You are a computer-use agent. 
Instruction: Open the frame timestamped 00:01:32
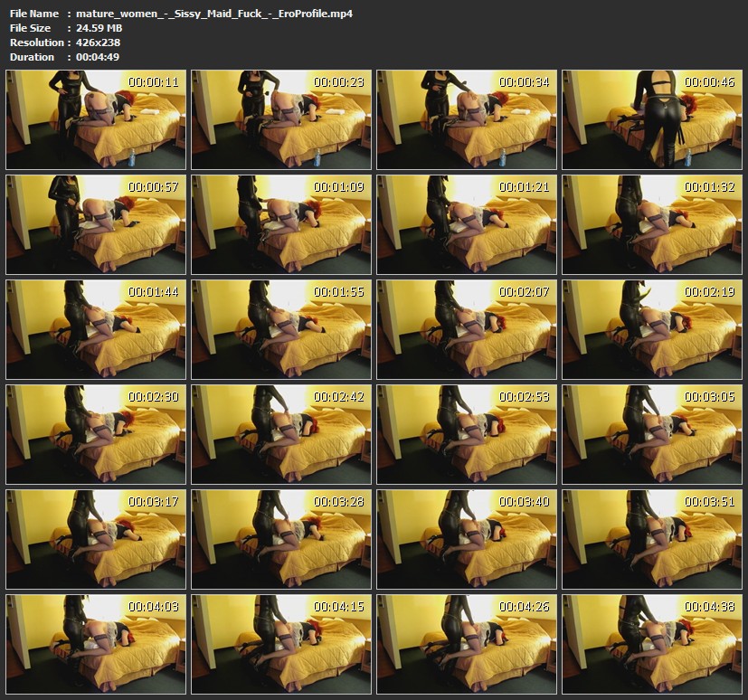click(x=652, y=224)
